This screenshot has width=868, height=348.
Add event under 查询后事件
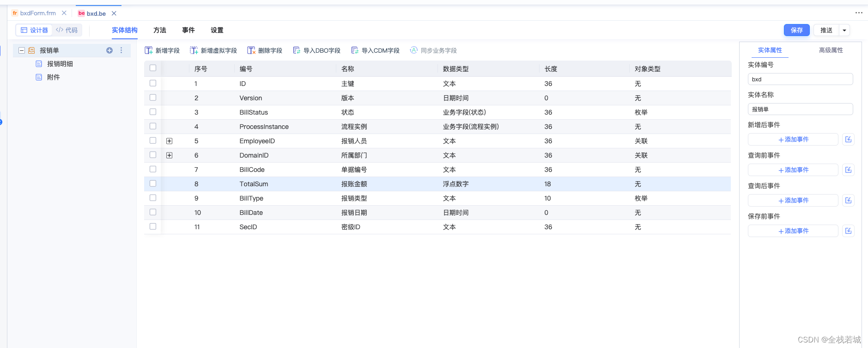[x=793, y=200]
